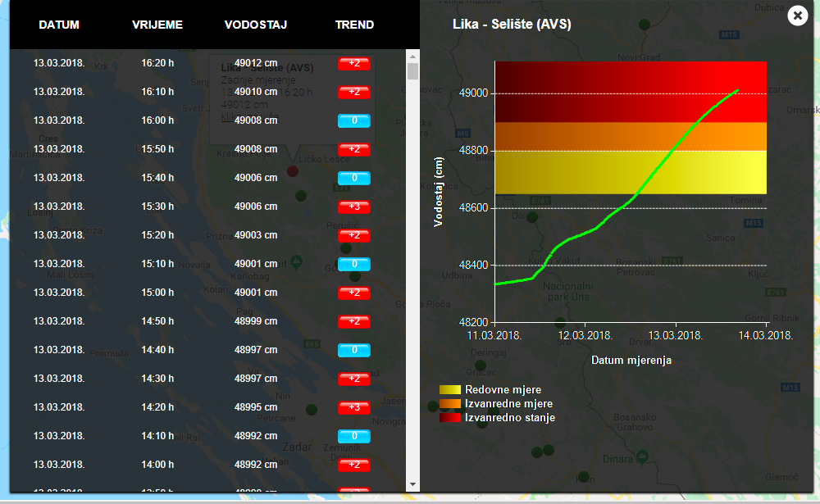Click the orange Izvanredne mjere legend swatch
The image size is (820, 504).
pos(449,404)
